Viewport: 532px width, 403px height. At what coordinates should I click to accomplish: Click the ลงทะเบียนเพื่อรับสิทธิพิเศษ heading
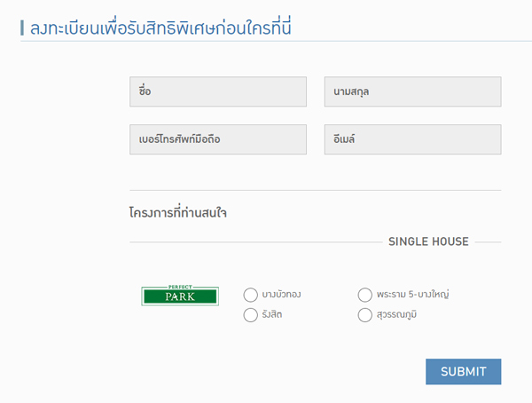[161, 28]
